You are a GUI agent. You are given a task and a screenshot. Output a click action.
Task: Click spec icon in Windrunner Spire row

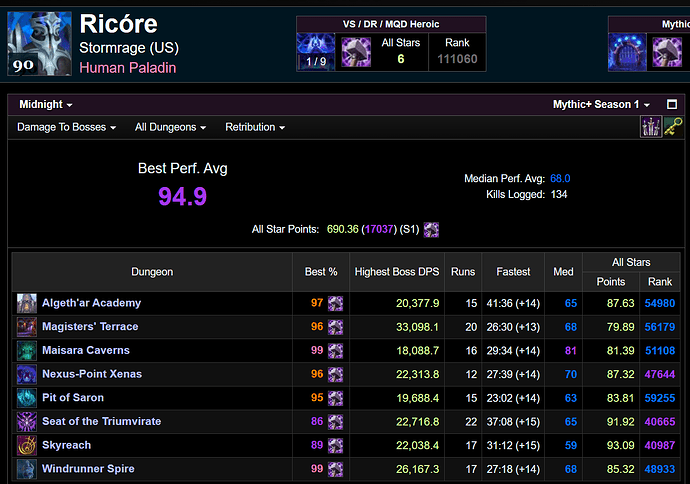[335, 469]
